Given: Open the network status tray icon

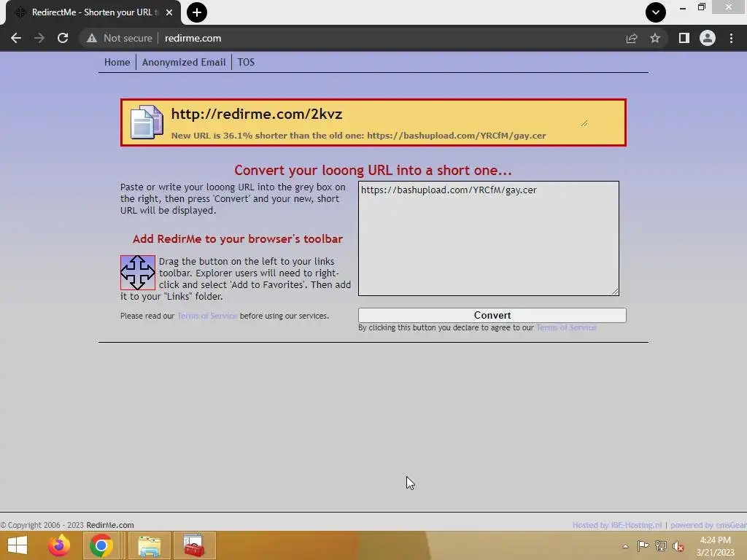Looking at the screenshot, I should (x=661, y=545).
